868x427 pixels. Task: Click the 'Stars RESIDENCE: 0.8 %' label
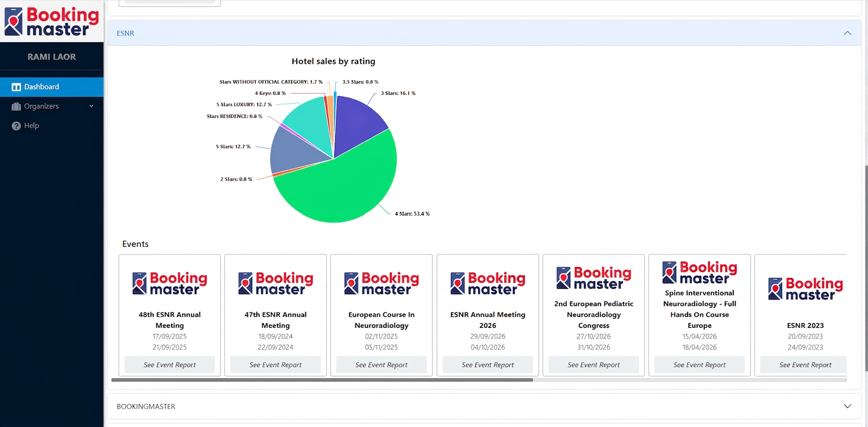(x=235, y=116)
